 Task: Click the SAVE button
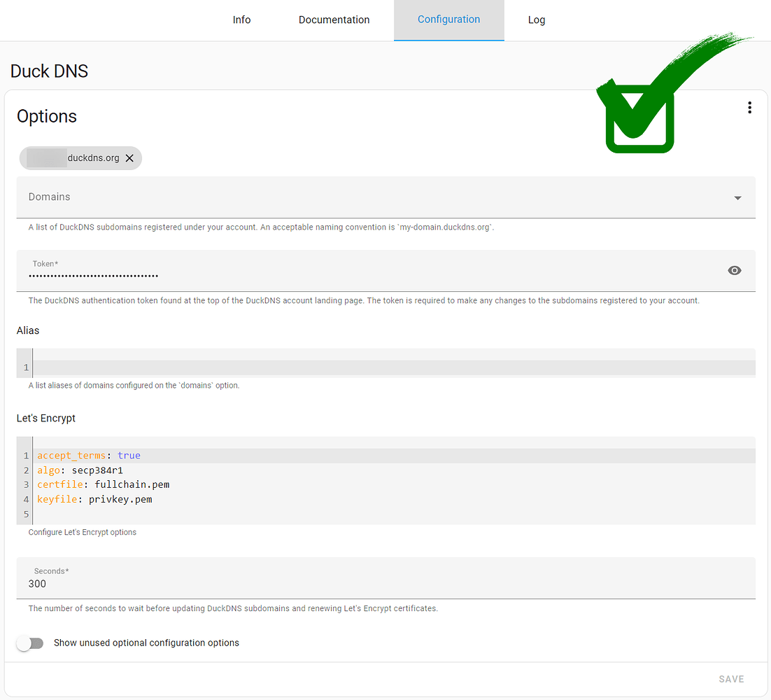(x=731, y=679)
